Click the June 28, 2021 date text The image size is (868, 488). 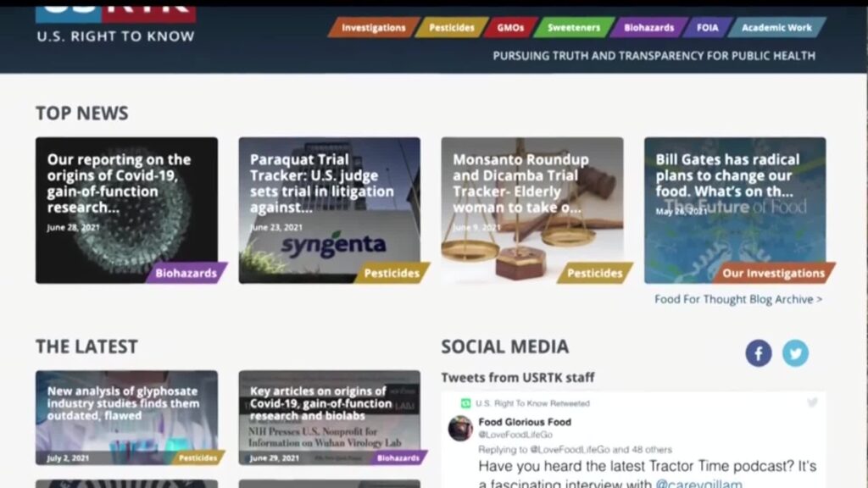[74, 227]
